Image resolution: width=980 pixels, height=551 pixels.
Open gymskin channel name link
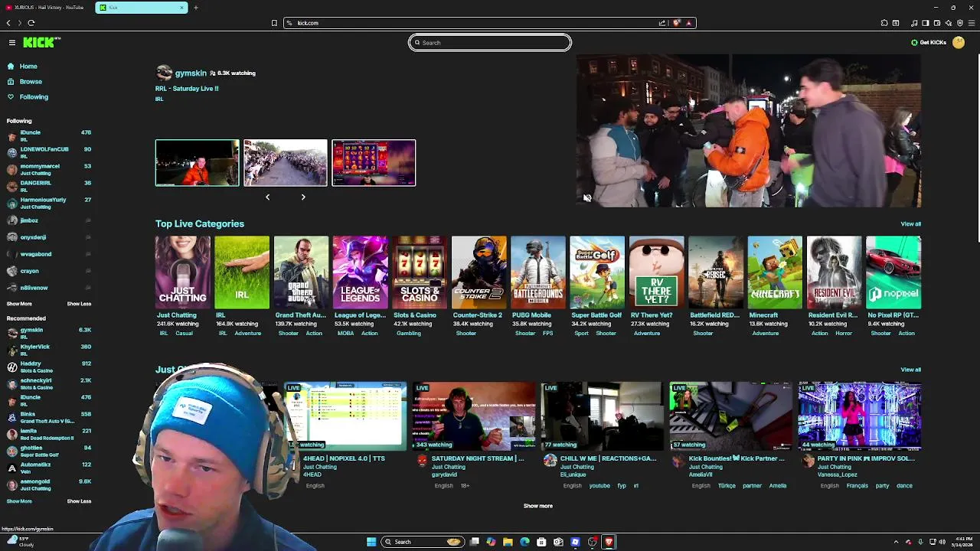point(191,73)
